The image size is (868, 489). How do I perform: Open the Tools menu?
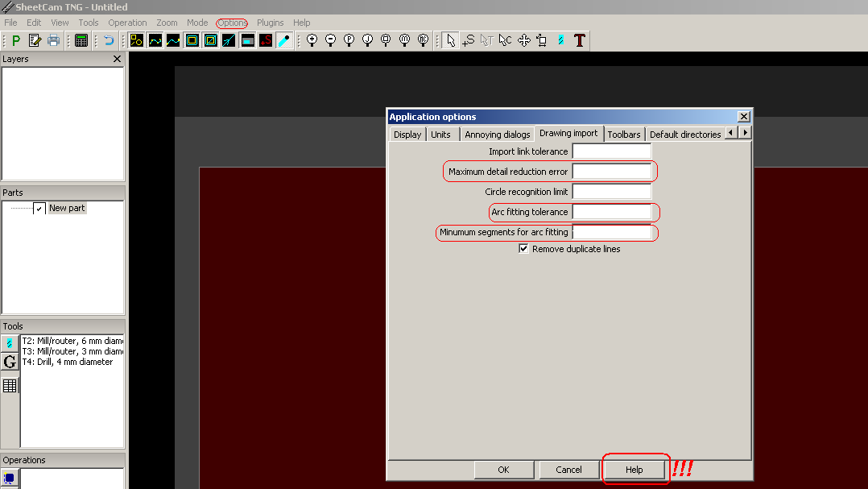point(88,23)
